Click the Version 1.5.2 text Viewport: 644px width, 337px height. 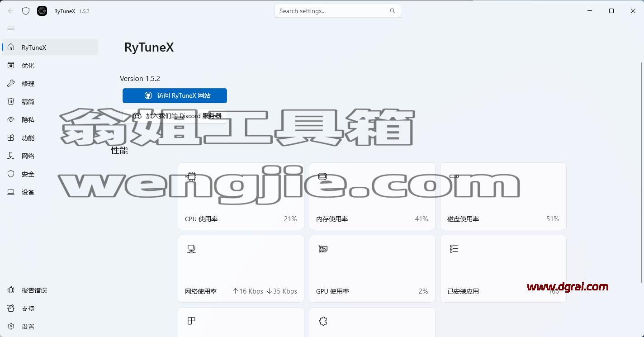pos(140,78)
